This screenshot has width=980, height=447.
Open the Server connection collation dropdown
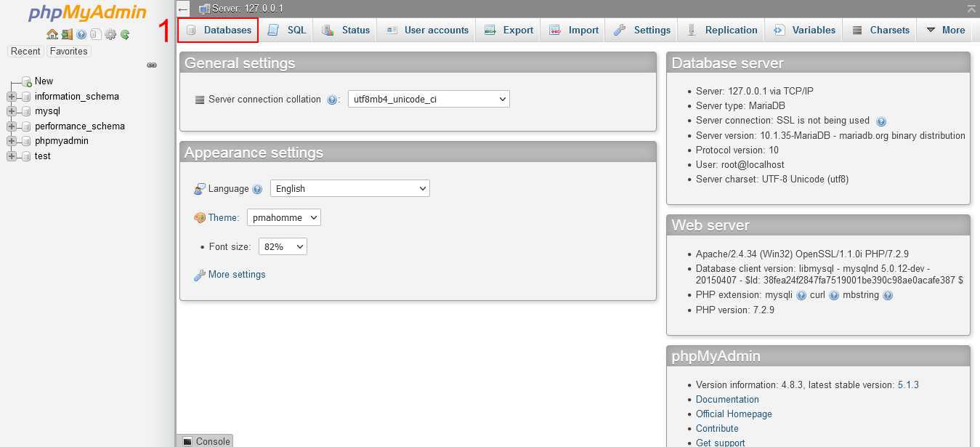click(x=429, y=99)
